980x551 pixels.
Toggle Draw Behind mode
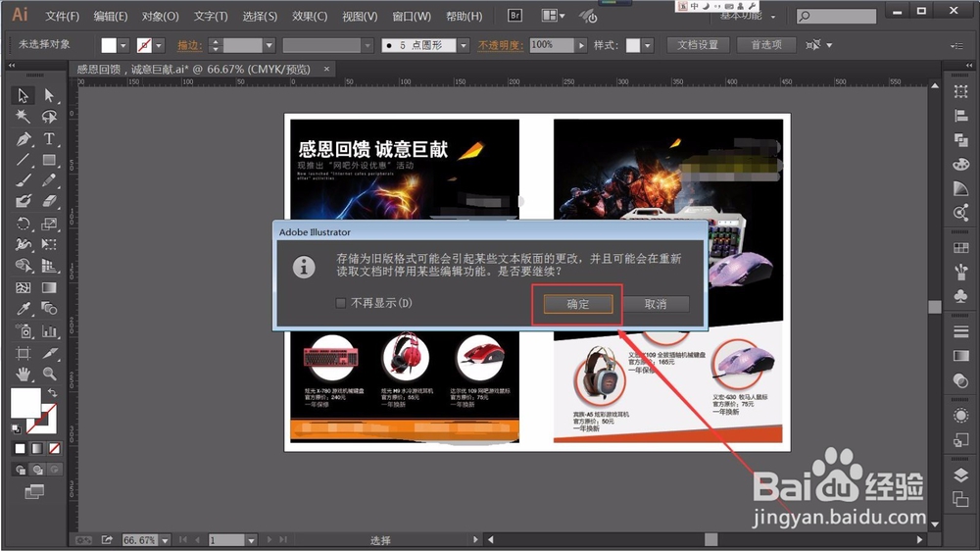click(37, 469)
